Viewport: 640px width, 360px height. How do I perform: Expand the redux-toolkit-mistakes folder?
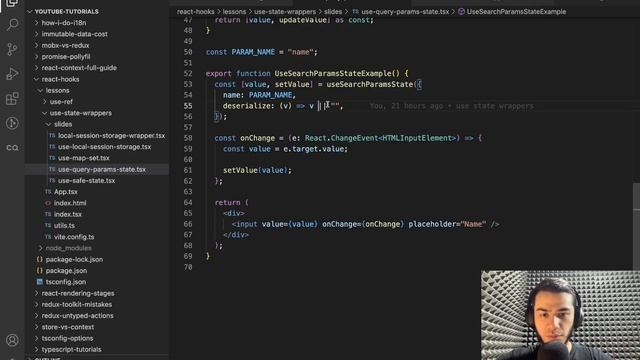[x=76, y=304]
